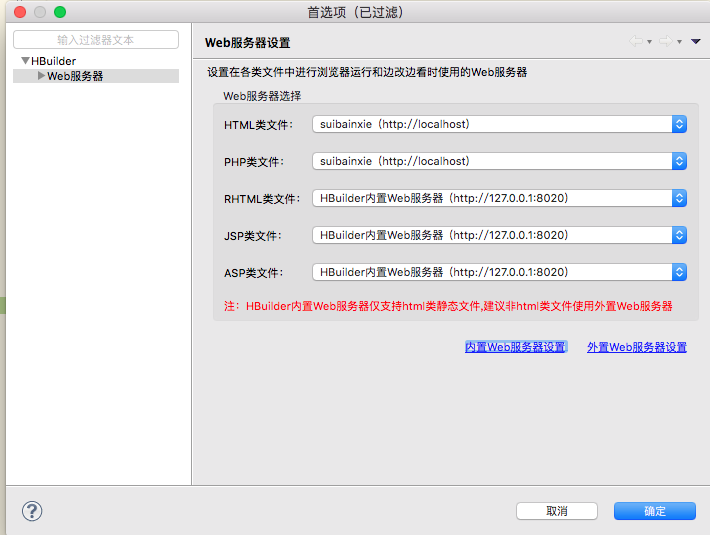Click the PHP类文件 label

pos(254,162)
